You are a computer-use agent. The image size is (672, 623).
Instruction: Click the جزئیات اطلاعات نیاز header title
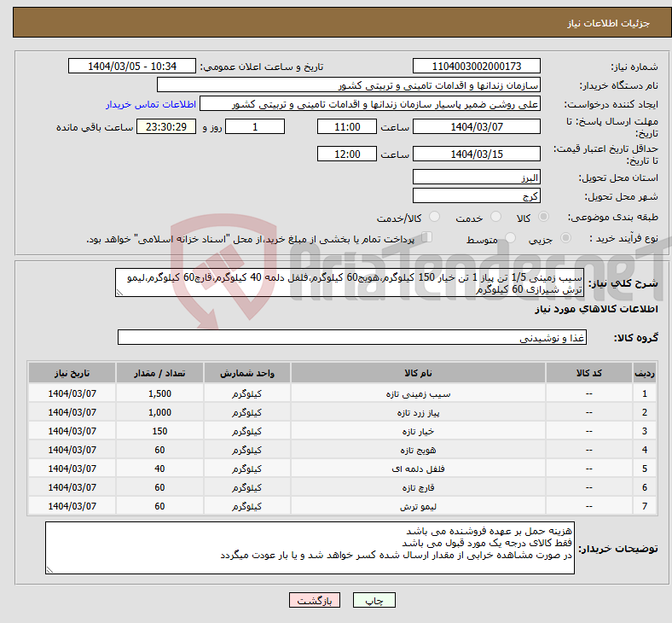point(608,23)
